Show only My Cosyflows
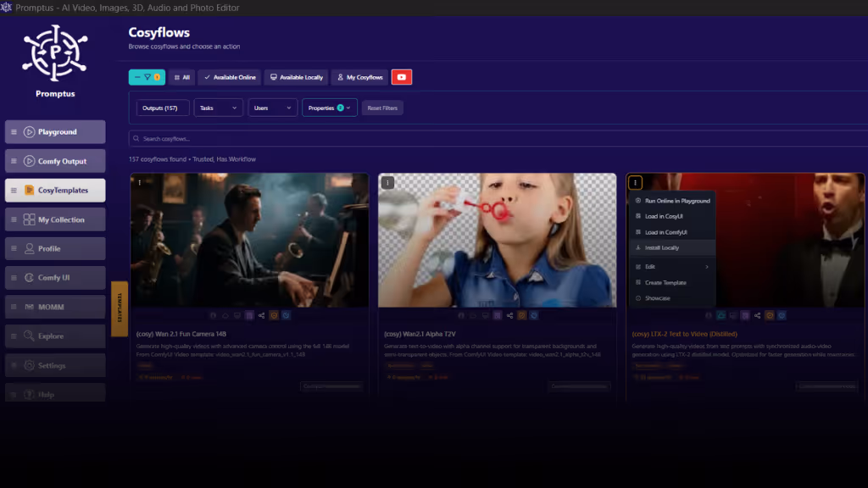 tap(359, 77)
